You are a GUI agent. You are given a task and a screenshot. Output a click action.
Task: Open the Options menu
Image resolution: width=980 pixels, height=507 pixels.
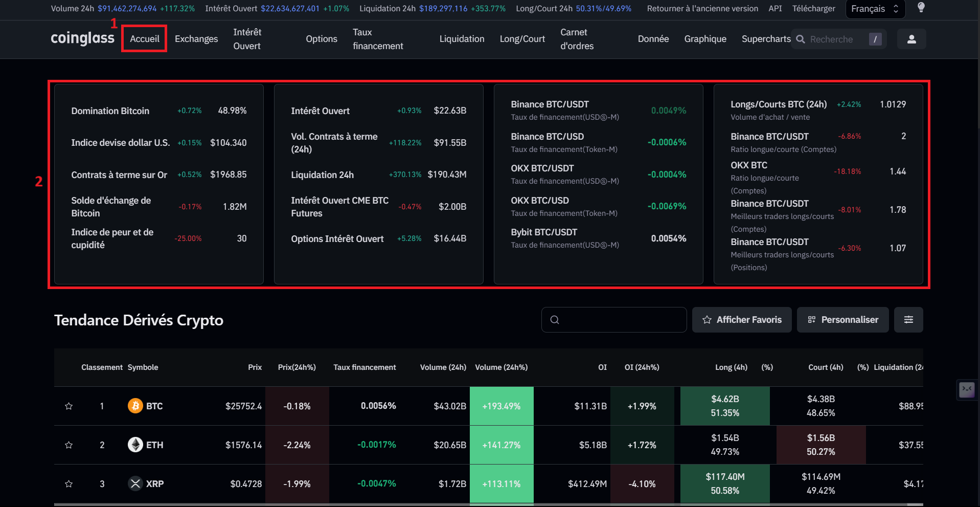322,39
